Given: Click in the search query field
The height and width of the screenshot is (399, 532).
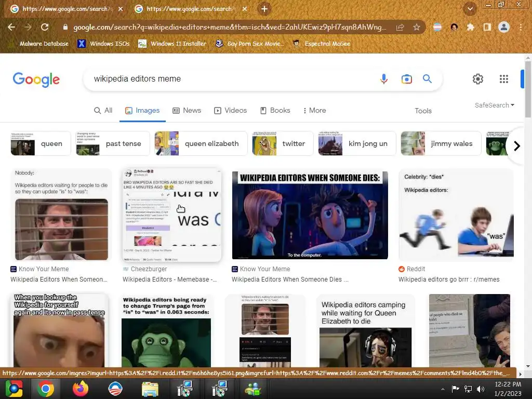Looking at the screenshot, I should click(x=231, y=79).
